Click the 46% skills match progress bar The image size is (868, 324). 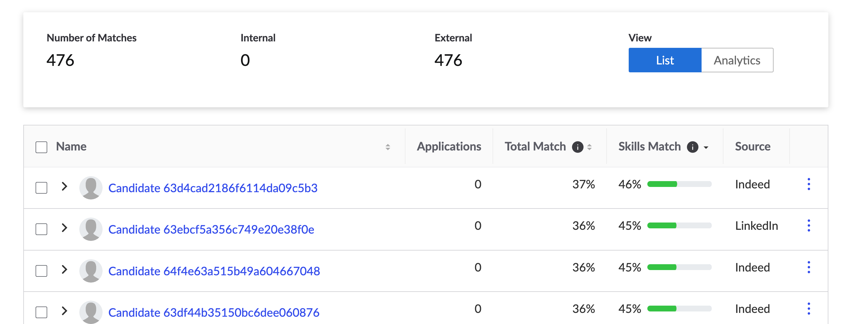(679, 184)
